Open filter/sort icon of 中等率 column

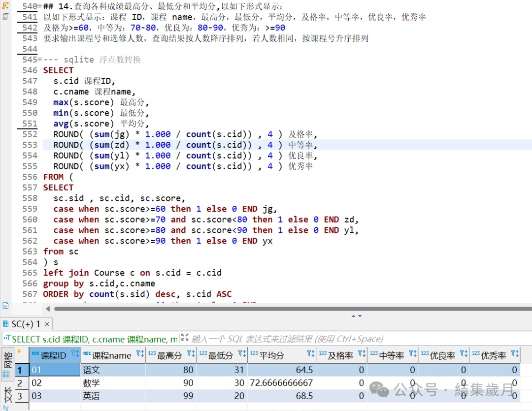click(x=413, y=354)
